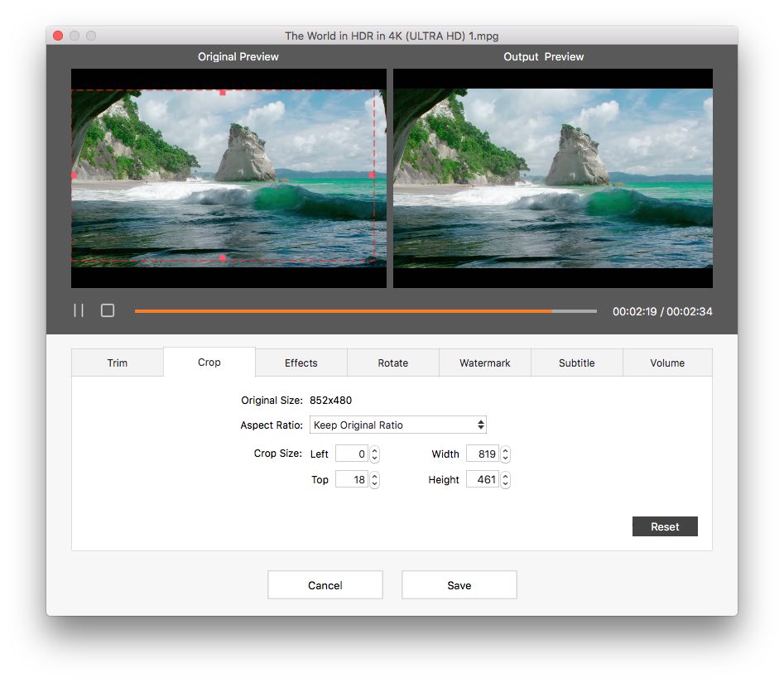
Task: Save the crop changes
Action: 459,584
